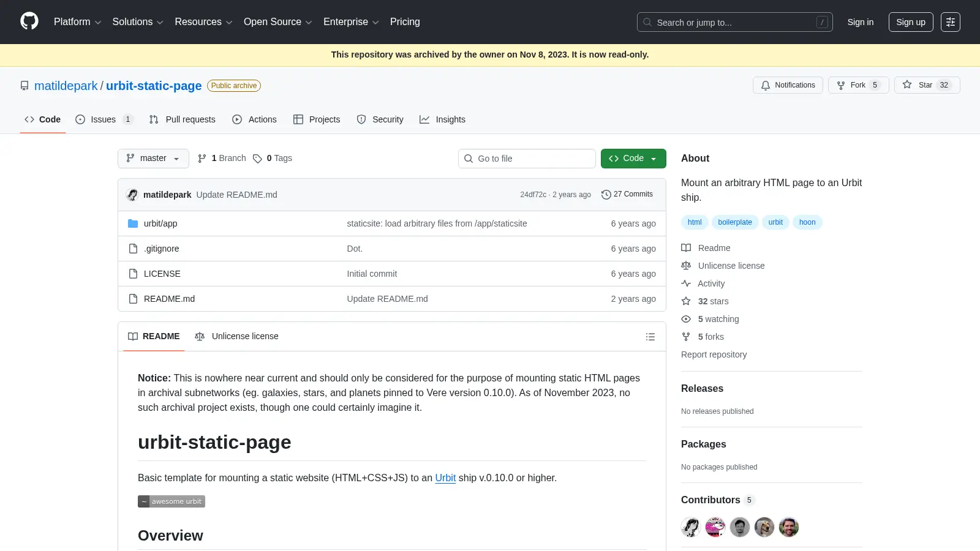Image resolution: width=980 pixels, height=551 pixels.
Task: Open the Security tab
Action: (380, 119)
